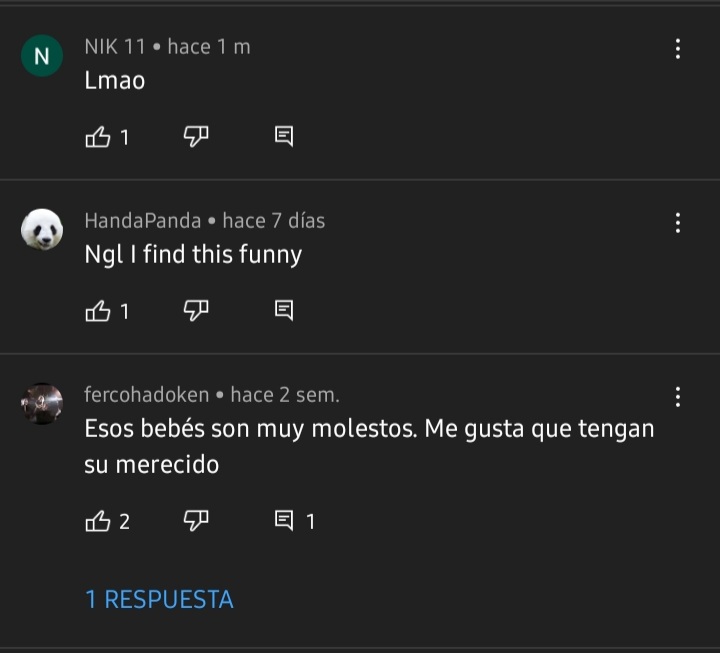Viewport: 720px width, 653px height.
Task: Go to NIK 11's channel name
Action: click(115, 47)
